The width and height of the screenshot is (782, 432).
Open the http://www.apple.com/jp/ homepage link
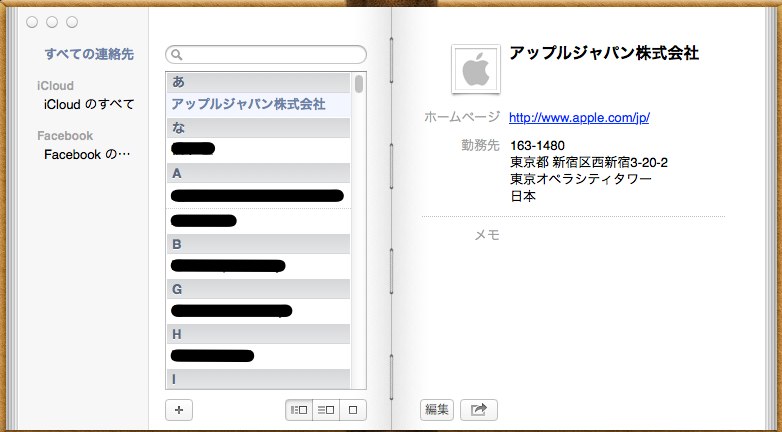579,118
